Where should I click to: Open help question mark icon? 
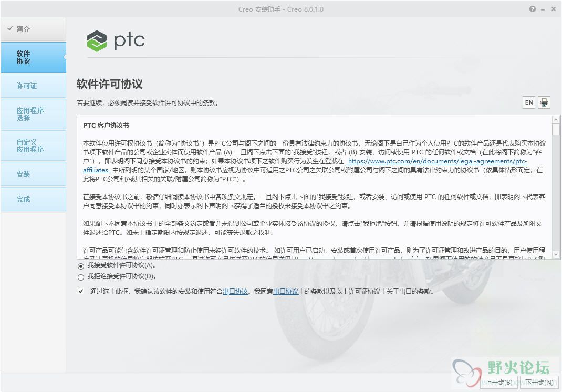pos(533,9)
